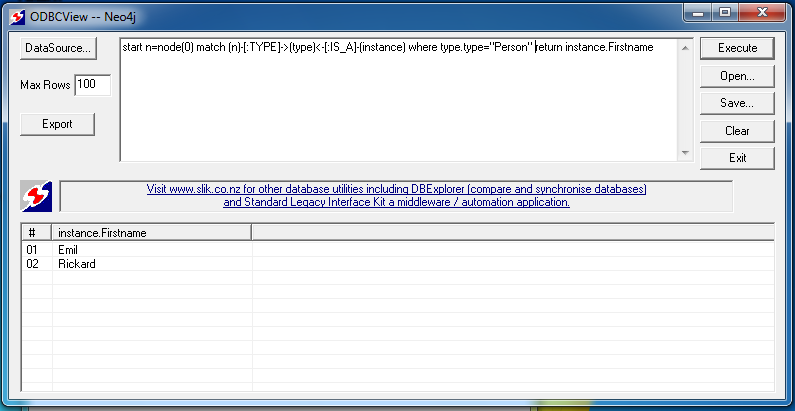Viewport: 795px width, 411px height.
Task: Select the Rickard result row
Action: tap(398, 264)
